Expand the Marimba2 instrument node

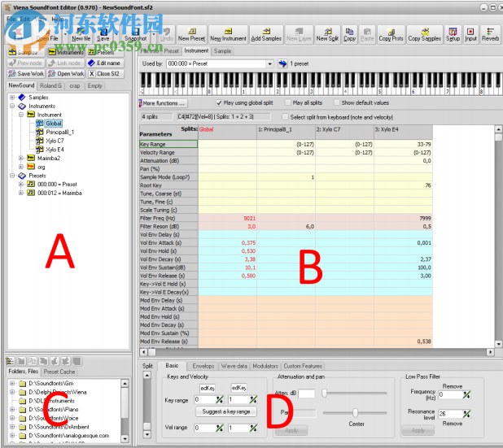21,158
